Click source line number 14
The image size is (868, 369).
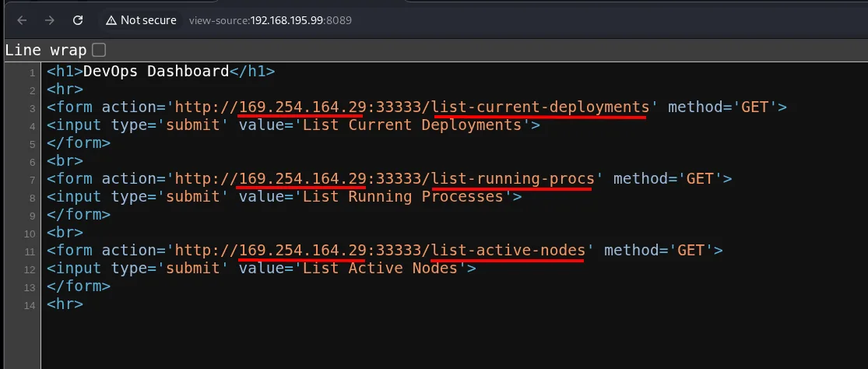[x=30, y=305]
